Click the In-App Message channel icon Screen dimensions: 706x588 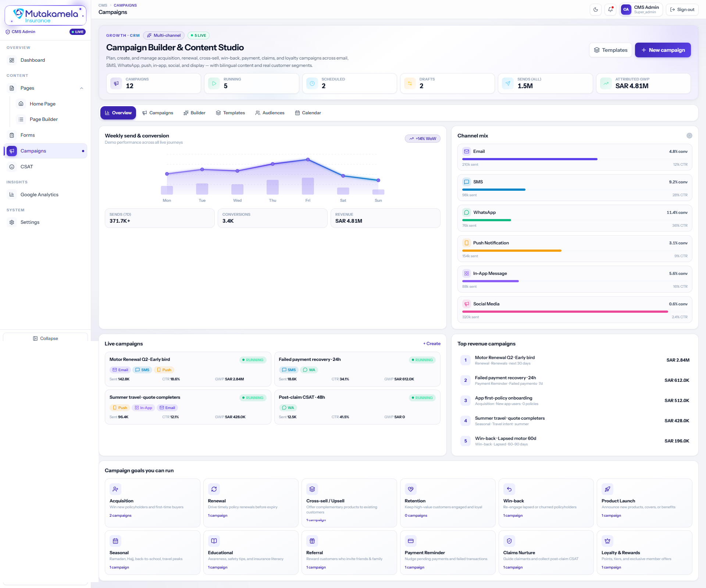click(467, 273)
